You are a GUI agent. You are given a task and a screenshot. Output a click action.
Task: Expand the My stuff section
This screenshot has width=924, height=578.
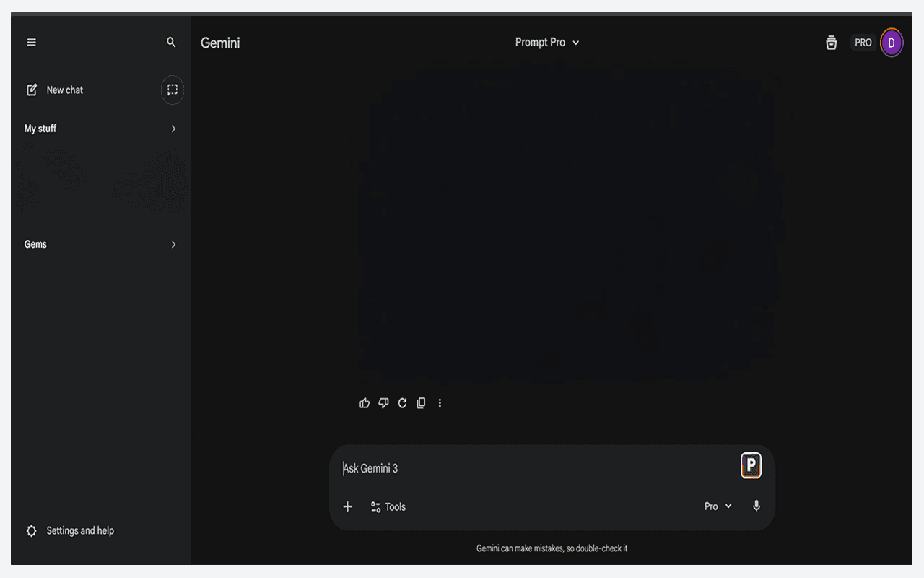click(173, 129)
